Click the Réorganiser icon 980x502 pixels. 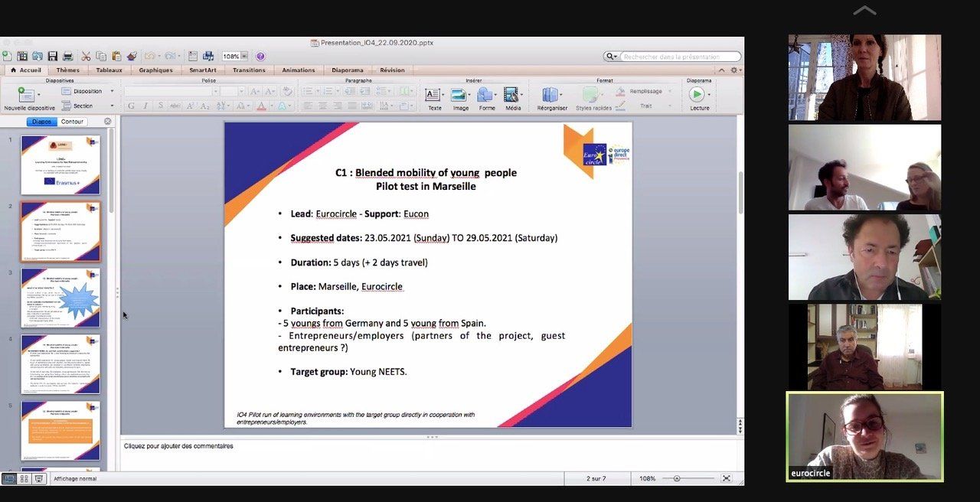click(550, 95)
